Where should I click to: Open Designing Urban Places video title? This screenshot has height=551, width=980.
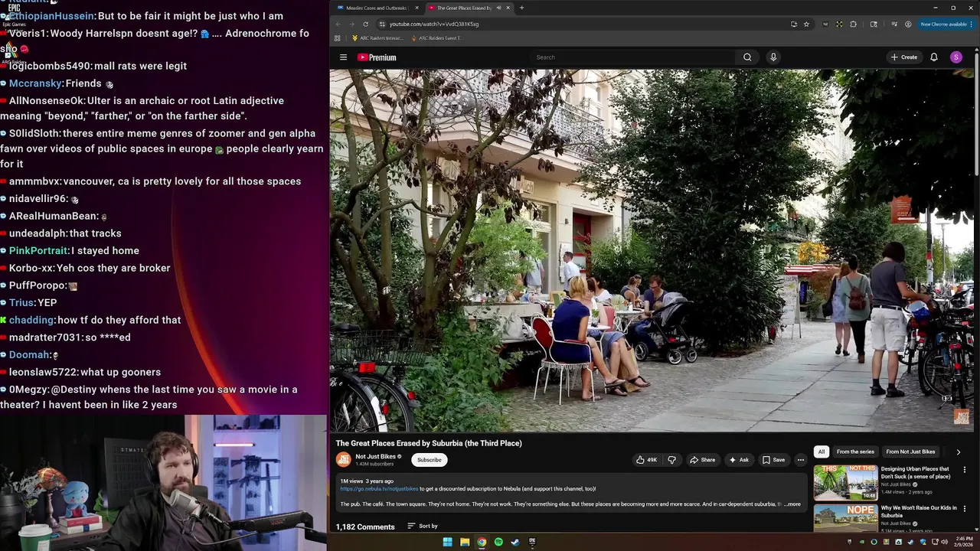click(x=916, y=472)
